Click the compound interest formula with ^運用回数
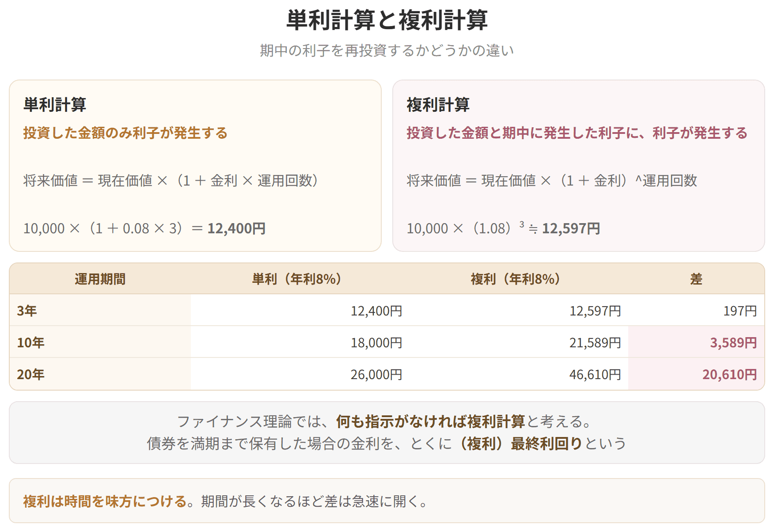 tap(552, 181)
